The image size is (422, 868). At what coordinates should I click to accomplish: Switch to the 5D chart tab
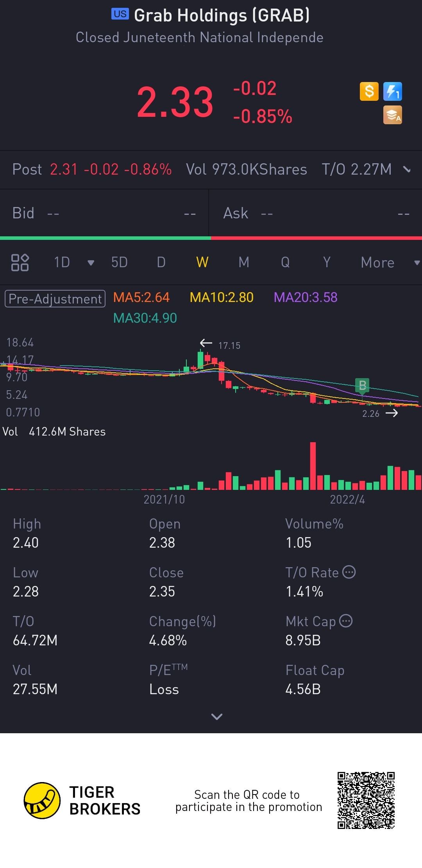[120, 263]
